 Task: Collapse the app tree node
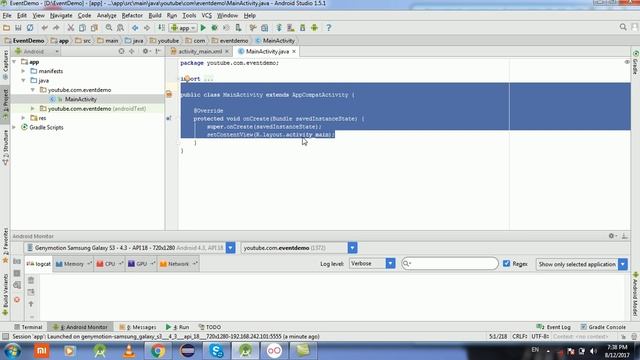(15, 62)
